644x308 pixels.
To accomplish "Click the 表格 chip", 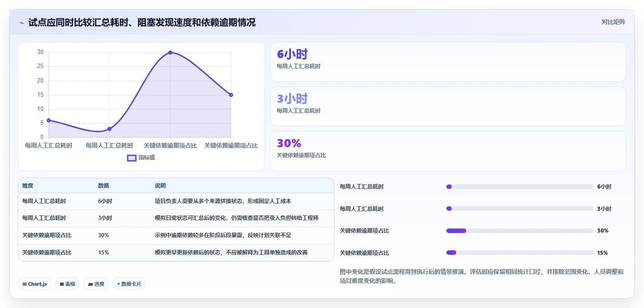I will click(67, 284).
